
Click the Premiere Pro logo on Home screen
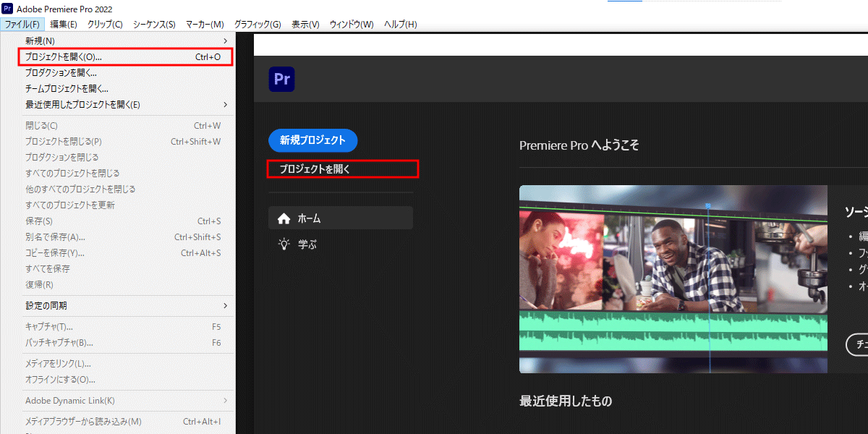coord(281,79)
